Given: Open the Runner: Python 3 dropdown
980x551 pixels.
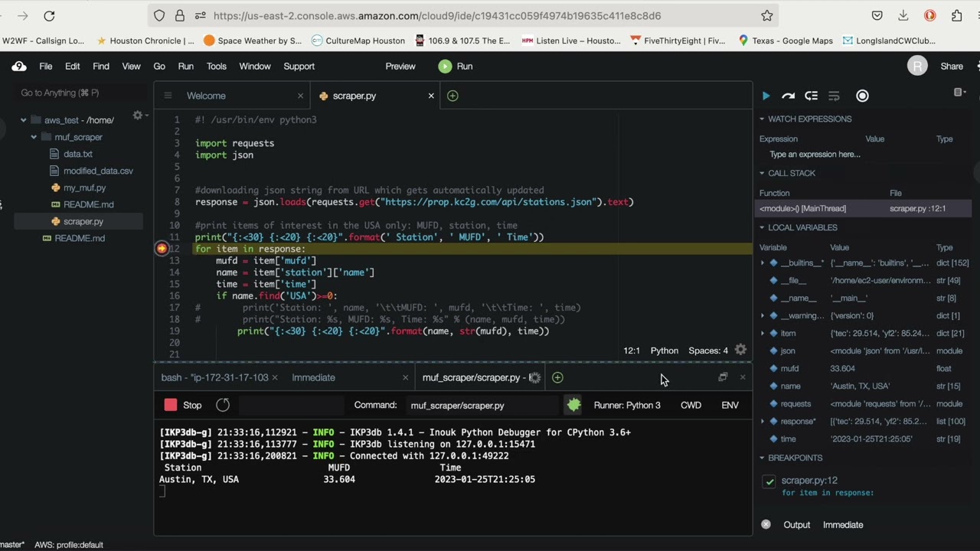Looking at the screenshot, I should tap(627, 405).
